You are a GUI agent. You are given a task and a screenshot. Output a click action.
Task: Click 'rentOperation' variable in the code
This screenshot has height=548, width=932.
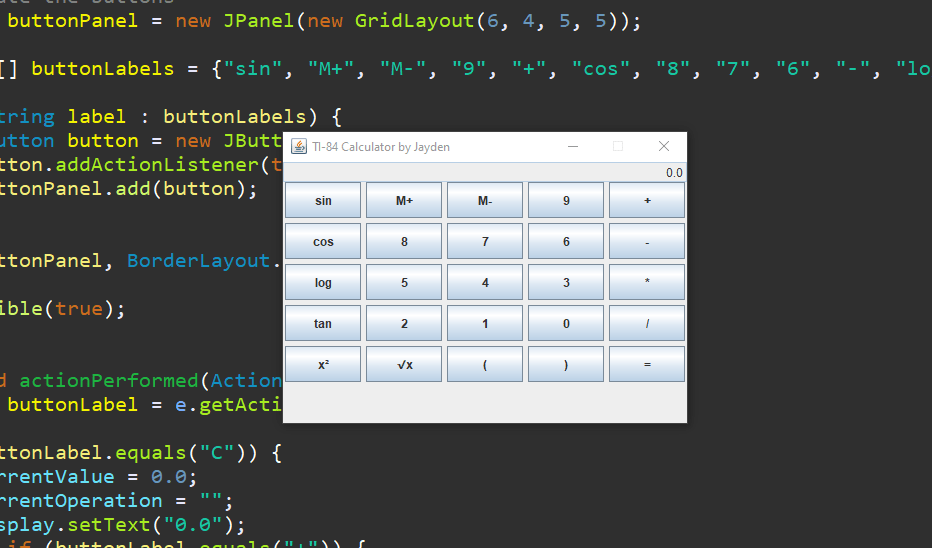pos(81,500)
